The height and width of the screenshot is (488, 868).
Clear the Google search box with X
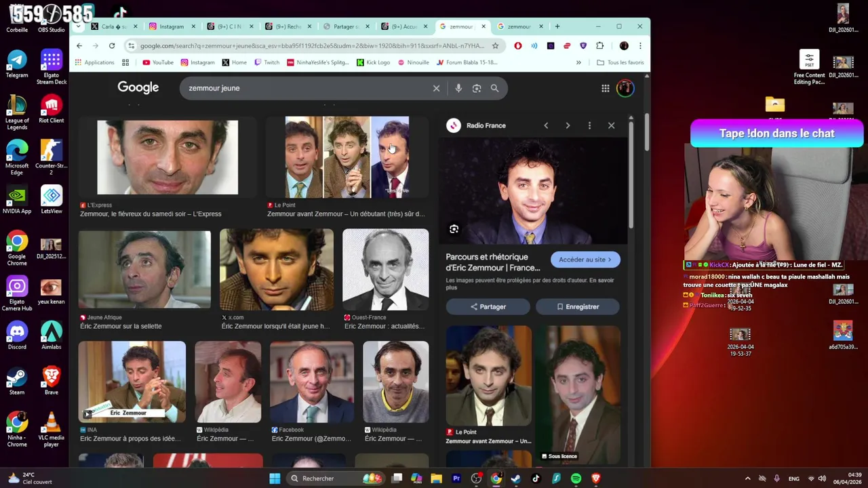(x=436, y=88)
